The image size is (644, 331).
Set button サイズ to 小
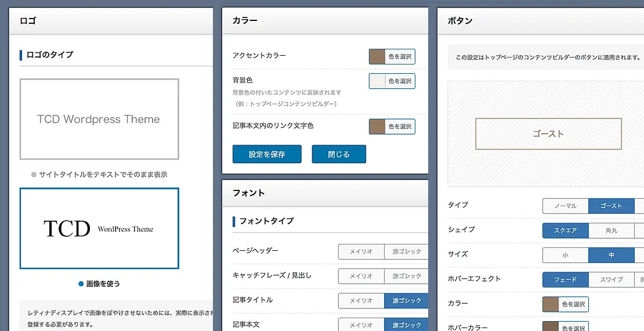565,255
